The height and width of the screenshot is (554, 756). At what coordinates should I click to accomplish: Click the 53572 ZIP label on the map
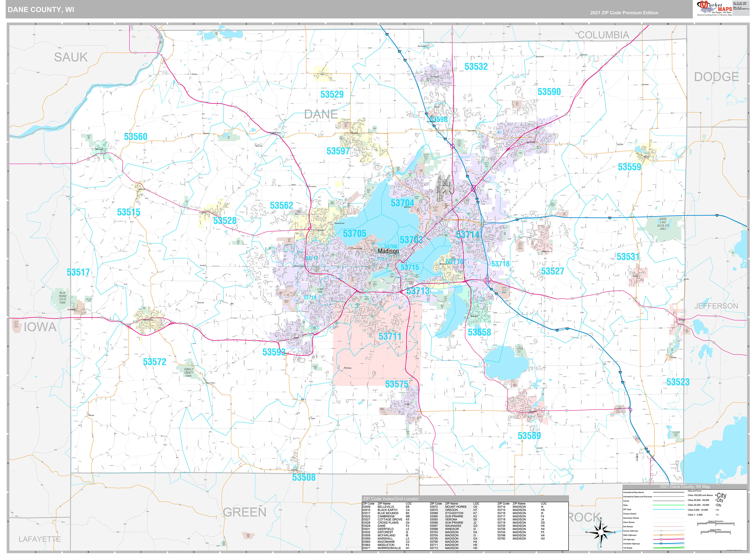[x=154, y=362]
